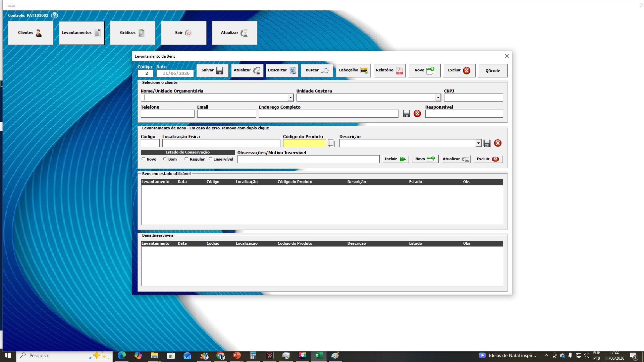
Task: Click the Incluir button with the green arrow
Action: (395, 159)
